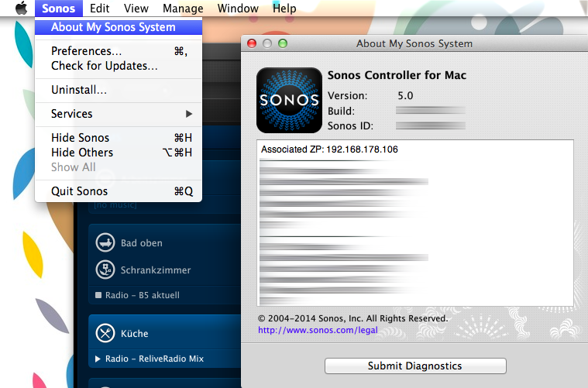Click the Sonos Controller for Mac heading
The image size is (588, 388).
click(x=397, y=75)
